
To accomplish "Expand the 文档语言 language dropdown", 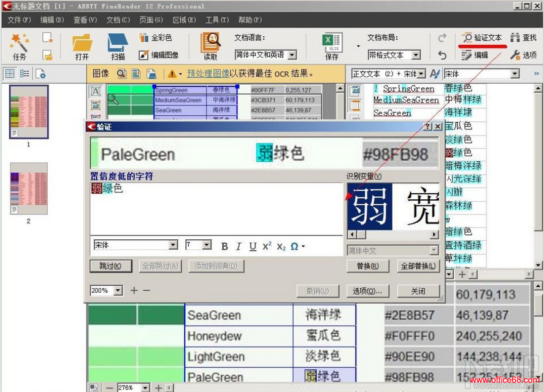I will 291,55.
